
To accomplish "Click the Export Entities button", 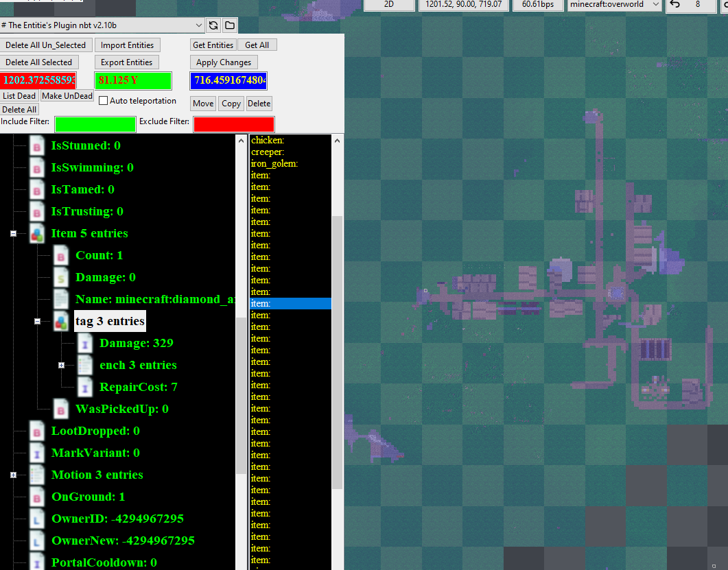I will [x=126, y=62].
